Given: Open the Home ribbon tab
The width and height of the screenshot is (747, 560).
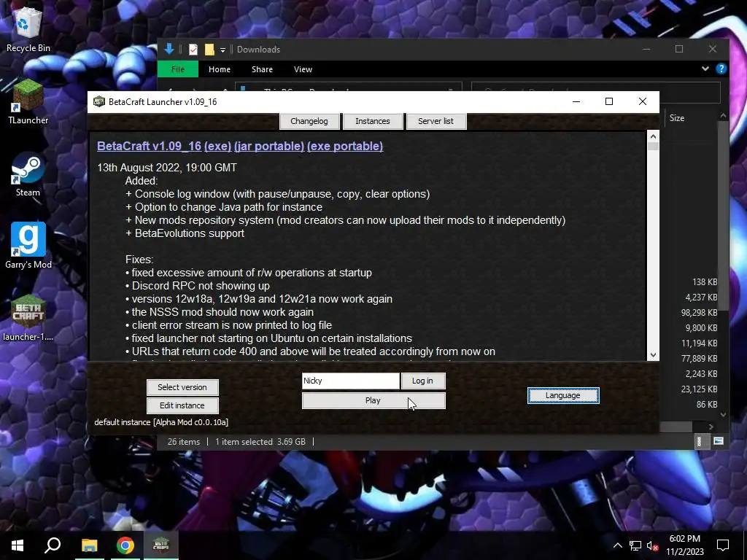Looking at the screenshot, I should 219,69.
